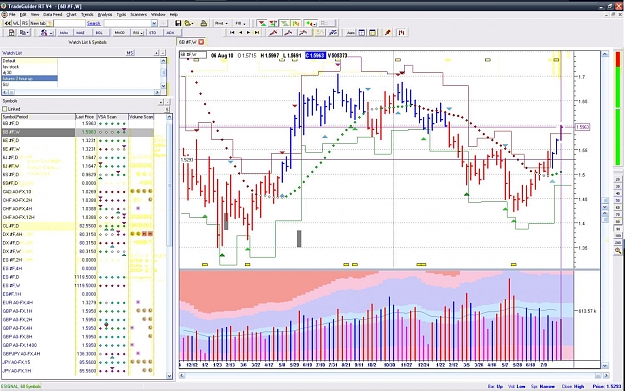This screenshot has height=391, width=625.
Task: Click the yellow bars icon in the top toolbar
Action: click(x=295, y=23)
